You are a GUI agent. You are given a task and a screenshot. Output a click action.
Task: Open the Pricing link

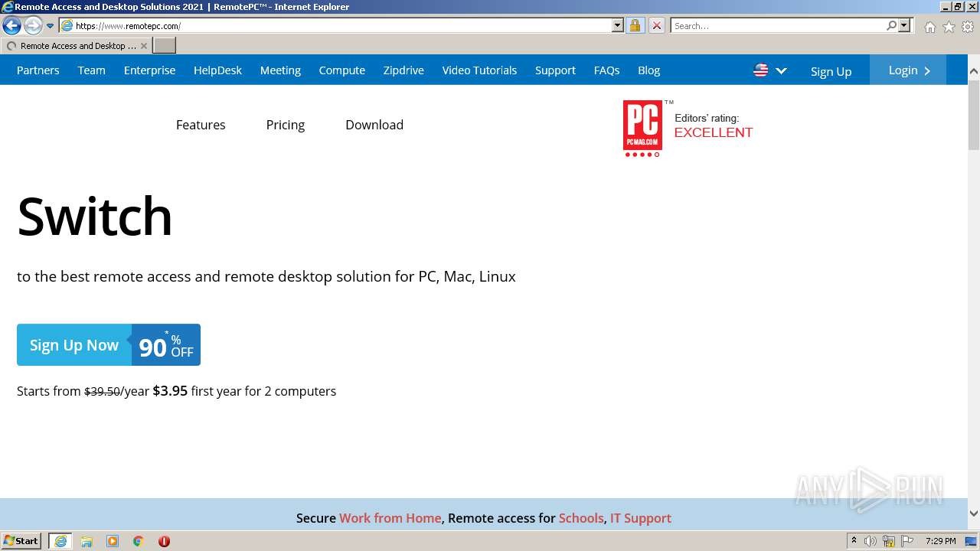click(286, 125)
